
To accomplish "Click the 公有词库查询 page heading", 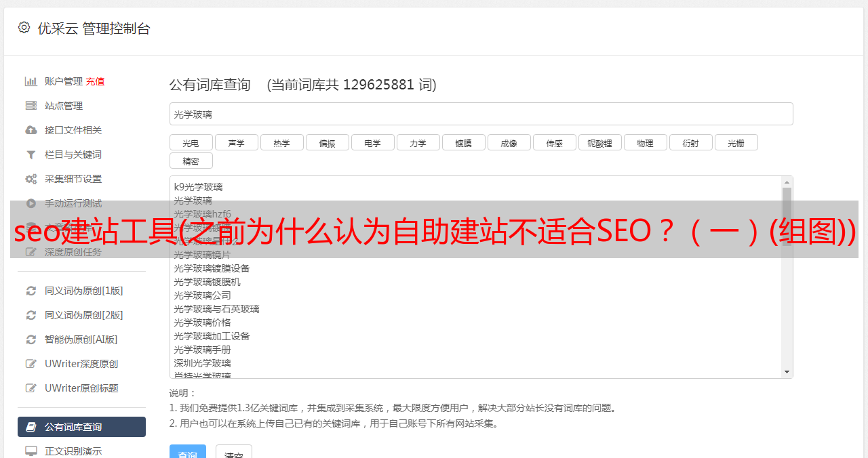I will (210, 85).
